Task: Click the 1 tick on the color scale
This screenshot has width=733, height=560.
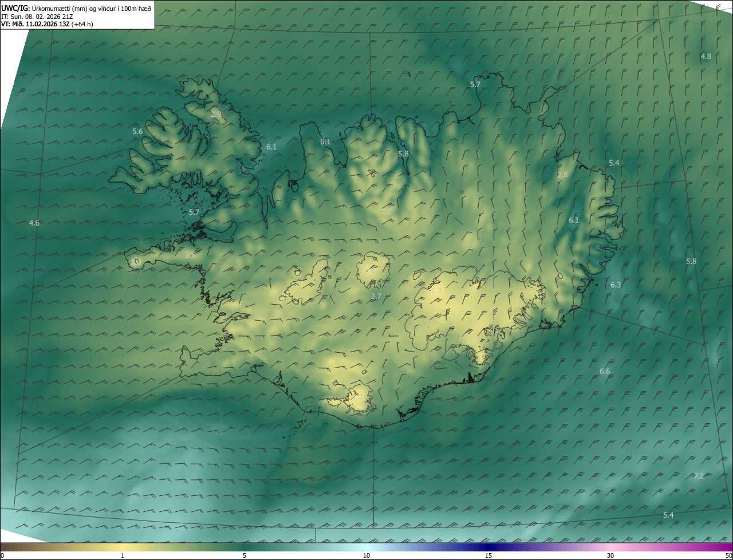Action: 123,555
